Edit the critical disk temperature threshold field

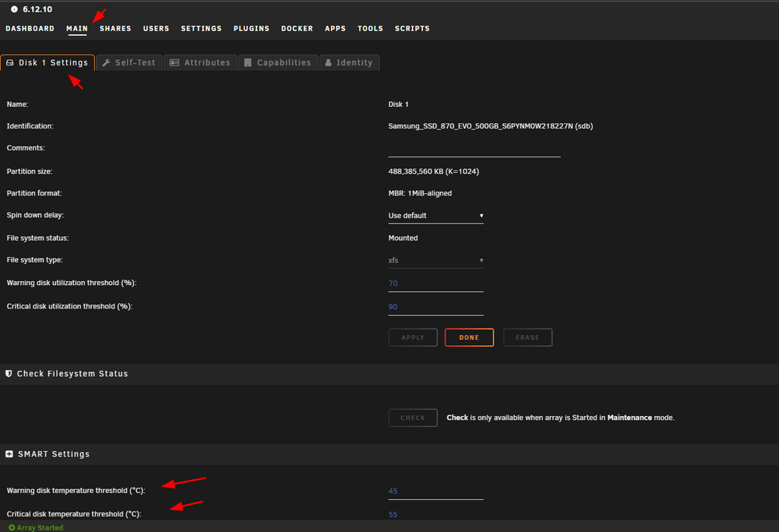(435, 515)
